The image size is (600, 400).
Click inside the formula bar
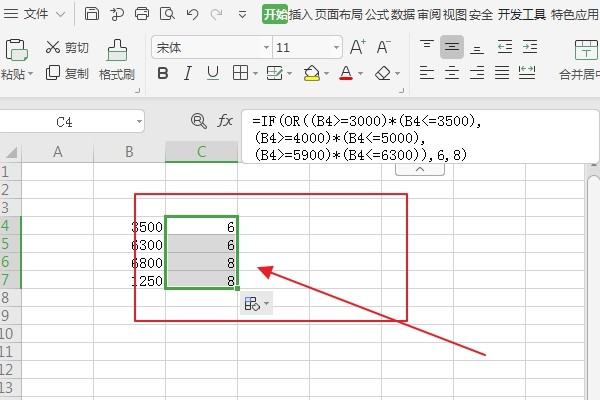click(420, 137)
